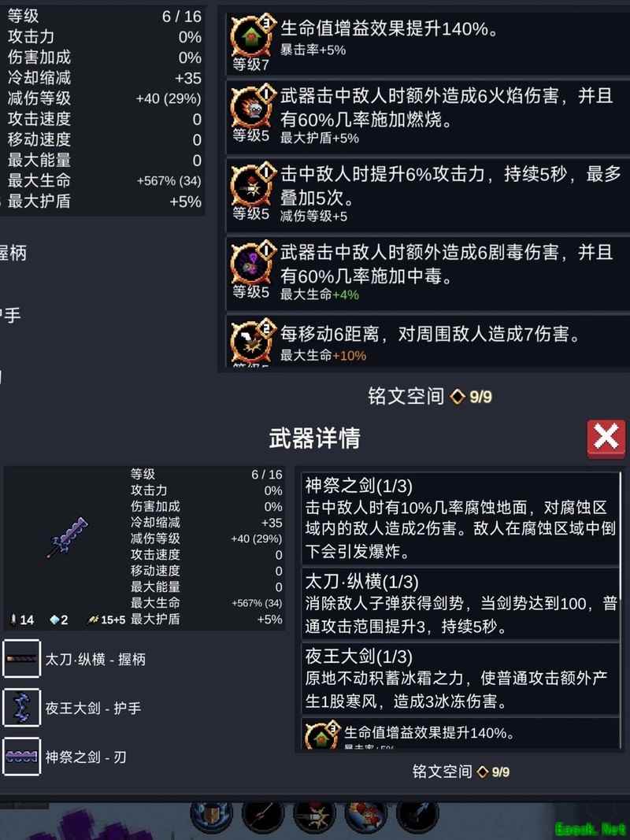Viewport: 630px width, 840px height.
Task: Click the upper 铭文空间 9/9 diamond indicator
Action: tap(430, 397)
